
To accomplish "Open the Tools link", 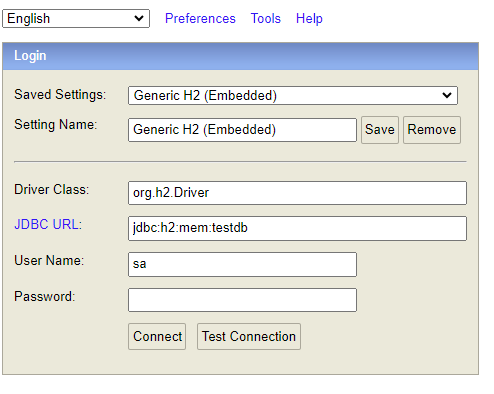I will (x=266, y=18).
